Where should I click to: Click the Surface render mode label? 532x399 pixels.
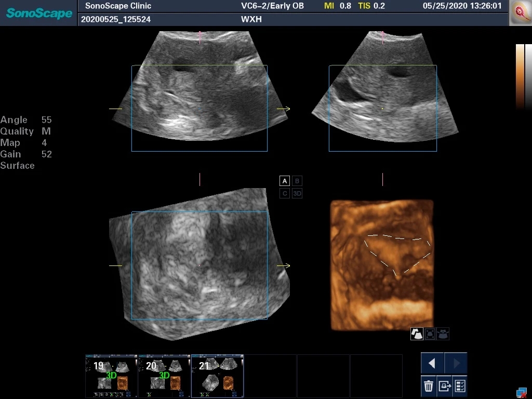[17, 166]
